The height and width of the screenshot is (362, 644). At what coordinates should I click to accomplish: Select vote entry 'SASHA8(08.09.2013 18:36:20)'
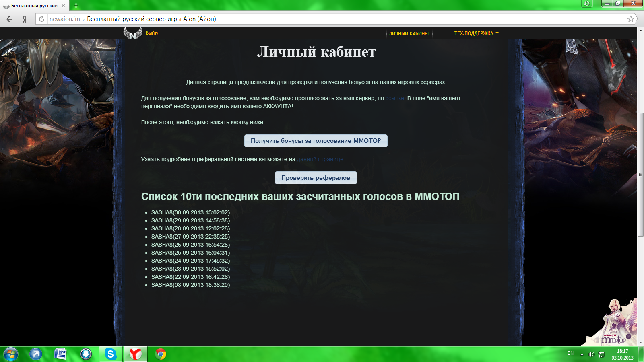(x=190, y=285)
